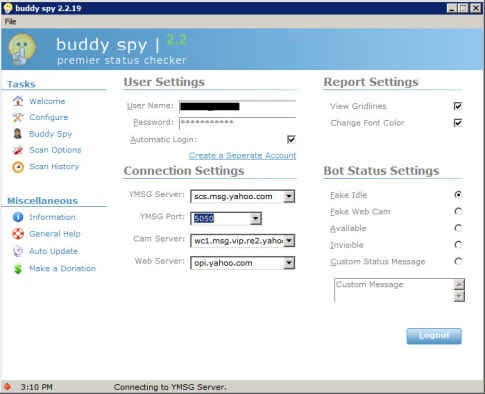Select Invisible radio button
This screenshot has height=394, width=485.
tap(458, 245)
